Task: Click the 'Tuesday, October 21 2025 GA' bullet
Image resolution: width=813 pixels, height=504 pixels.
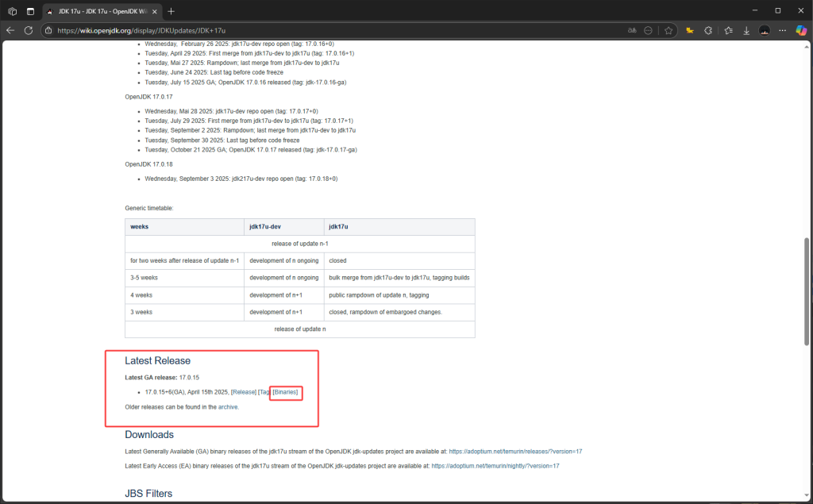Action: (x=251, y=150)
